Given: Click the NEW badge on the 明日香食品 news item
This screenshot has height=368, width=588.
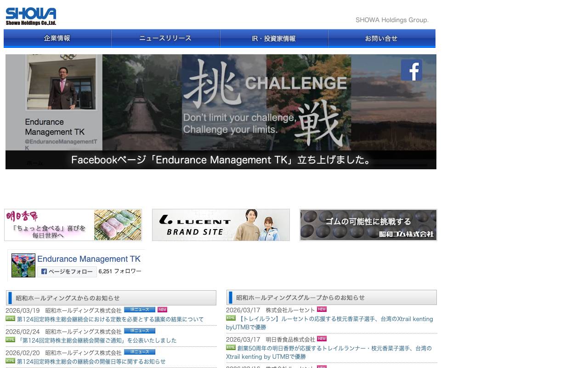Looking at the screenshot, I should tap(322, 339).
